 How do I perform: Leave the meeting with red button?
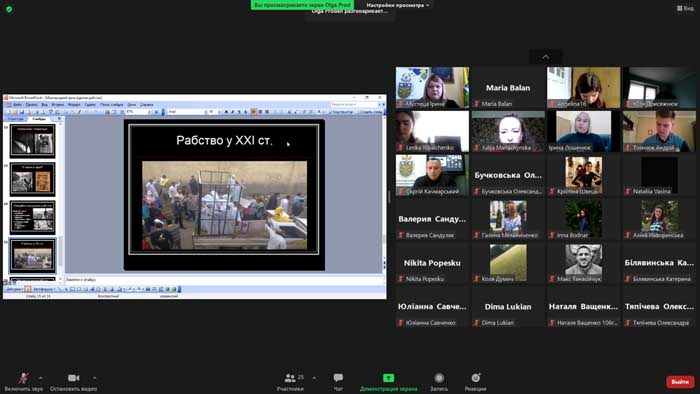coord(680,382)
